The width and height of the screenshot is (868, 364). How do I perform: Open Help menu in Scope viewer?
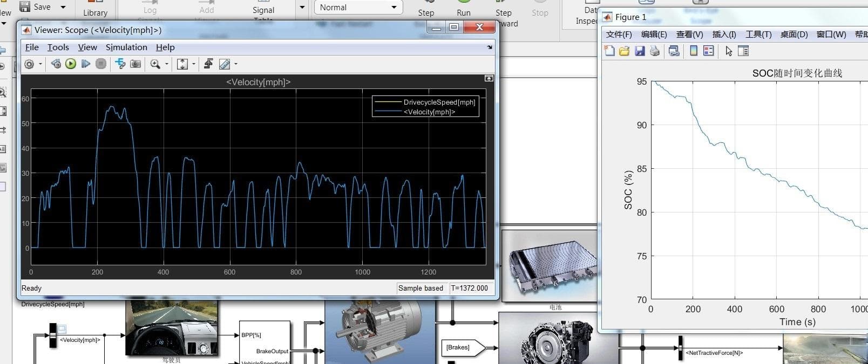165,47
